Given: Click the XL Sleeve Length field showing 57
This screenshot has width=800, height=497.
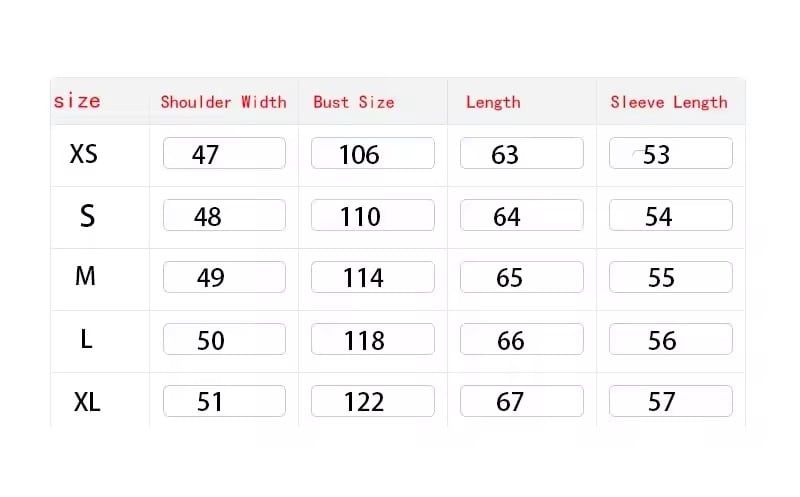Looking at the screenshot, I should [670, 402].
